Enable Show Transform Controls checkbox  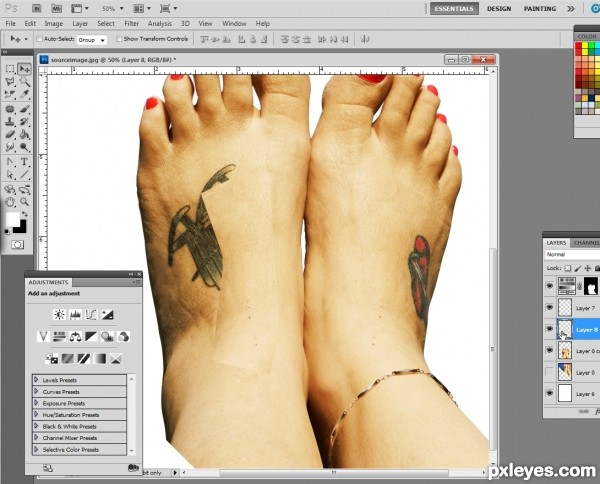[119, 39]
